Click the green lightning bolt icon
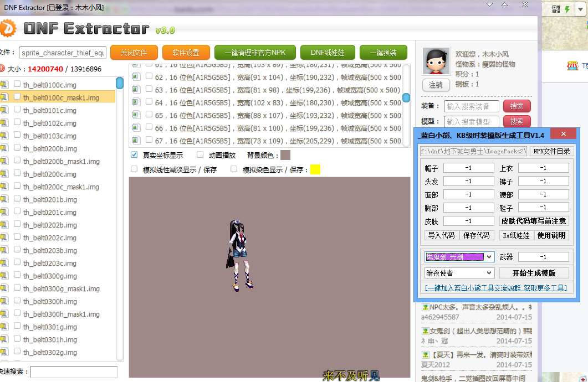588x382 pixels. click(x=567, y=9)
